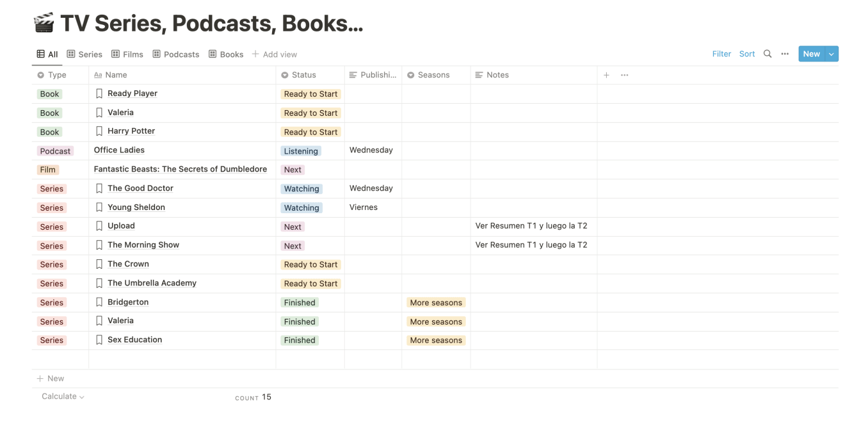Expand the New button dropdown arrow

832,54
